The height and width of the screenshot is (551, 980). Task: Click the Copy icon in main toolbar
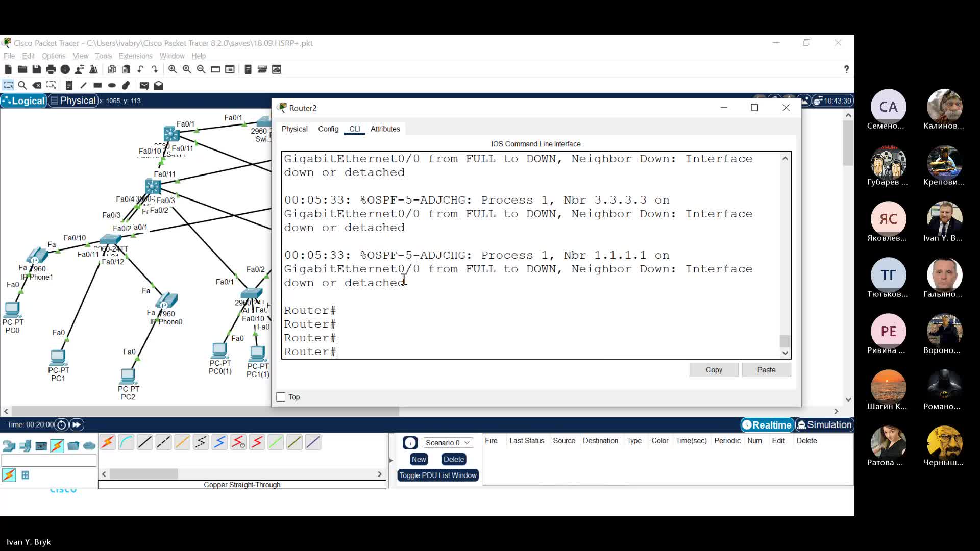click(112, 69)
